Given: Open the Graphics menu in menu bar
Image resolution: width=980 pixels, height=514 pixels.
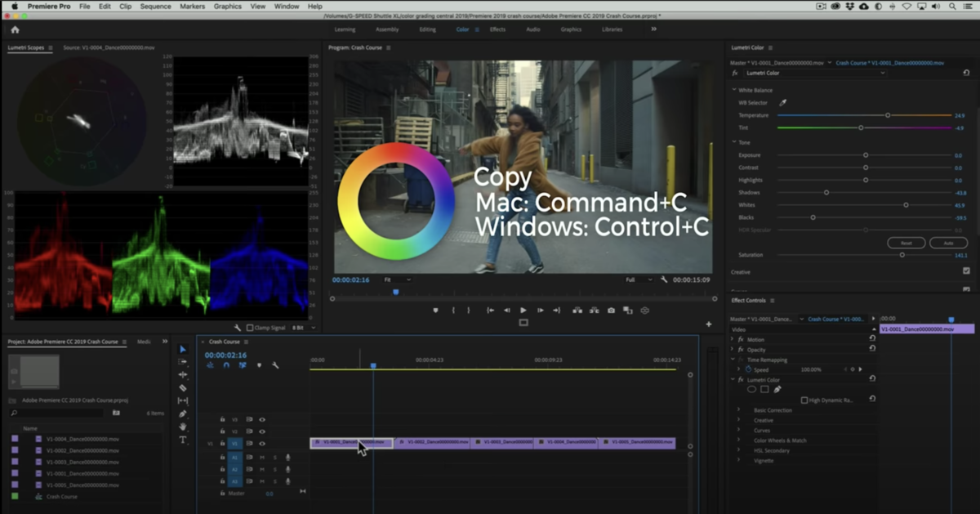Looking at the screenshot, I should [x=228, y=6].
